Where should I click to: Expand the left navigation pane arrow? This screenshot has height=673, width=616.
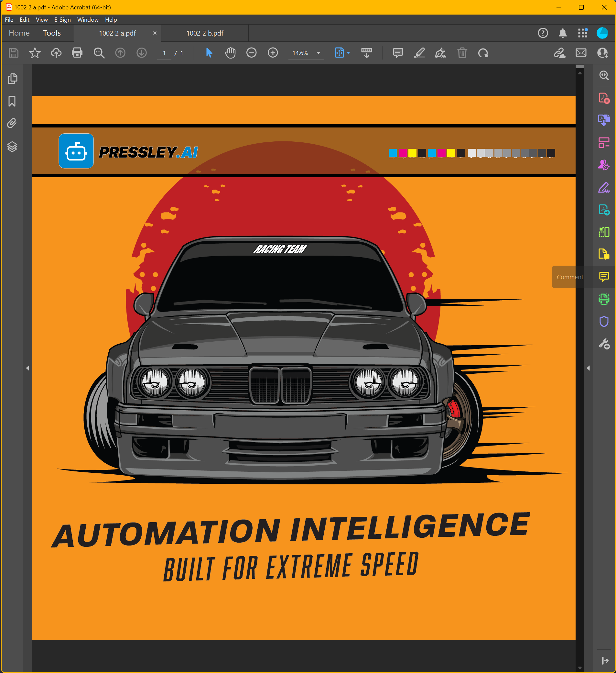(28, 368)
